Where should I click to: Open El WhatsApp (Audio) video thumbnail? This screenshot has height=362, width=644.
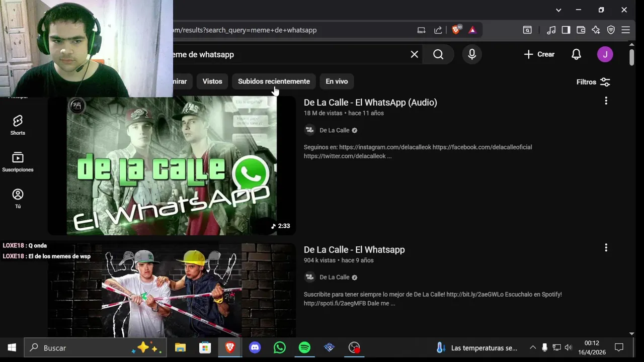172,165
